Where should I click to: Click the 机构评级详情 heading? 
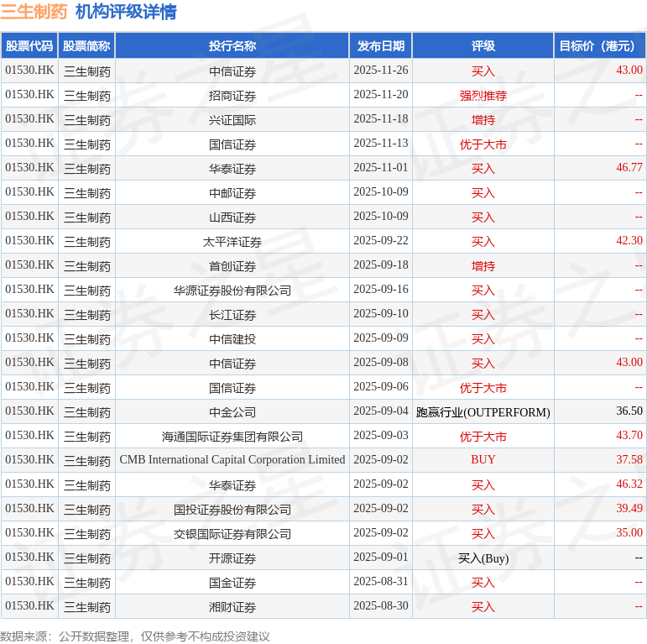point(126,12)
